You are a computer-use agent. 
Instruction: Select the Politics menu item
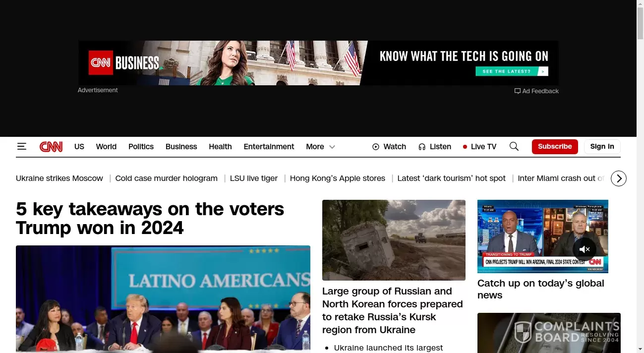pyautogui.click(x=141, y=147)
